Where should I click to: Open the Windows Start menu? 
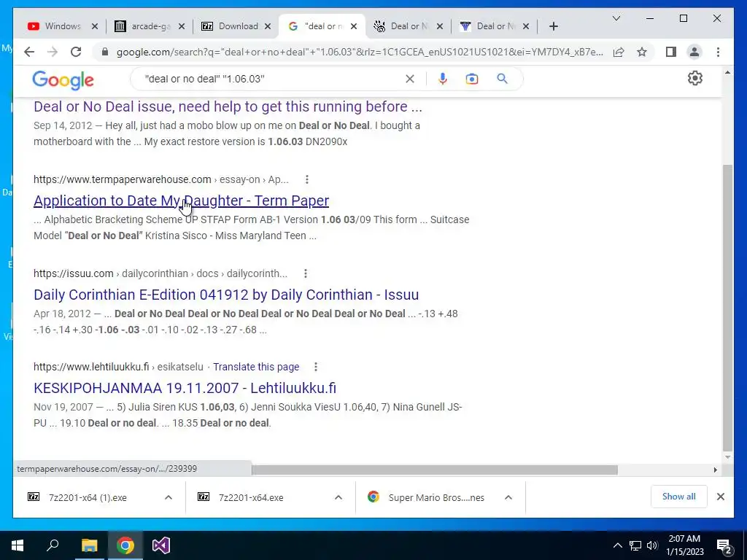(x=18, y=545)
